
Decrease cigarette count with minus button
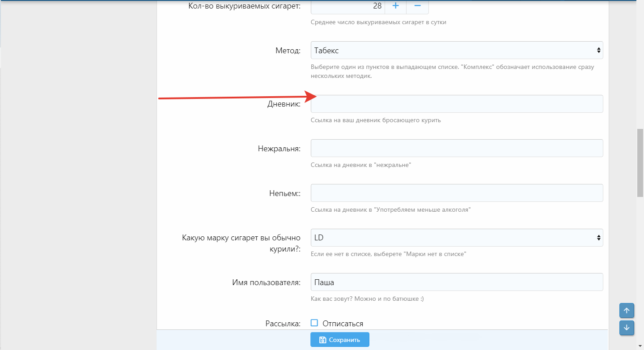coord(417,6)
